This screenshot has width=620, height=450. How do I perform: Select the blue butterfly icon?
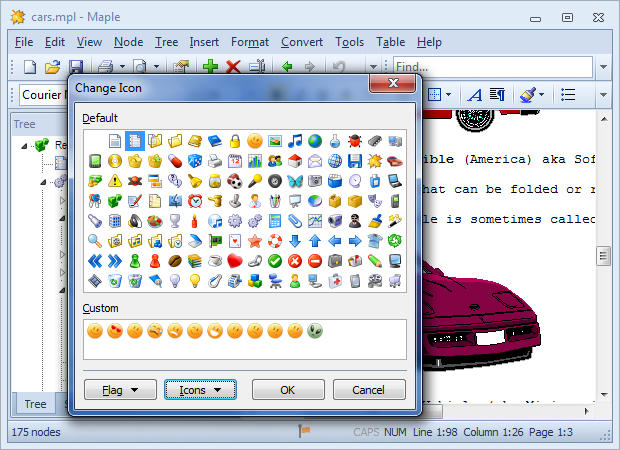tap(295, 181)
